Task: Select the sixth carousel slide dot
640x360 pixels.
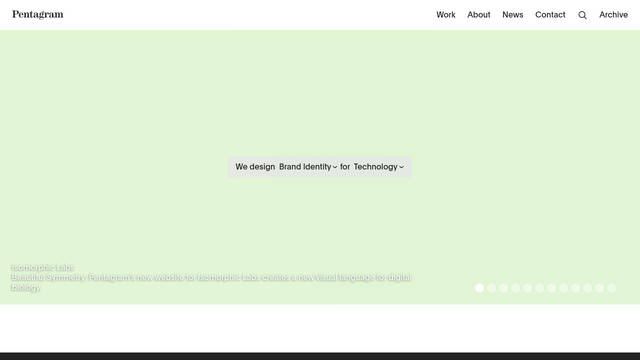Action: (x=540, y=288)
